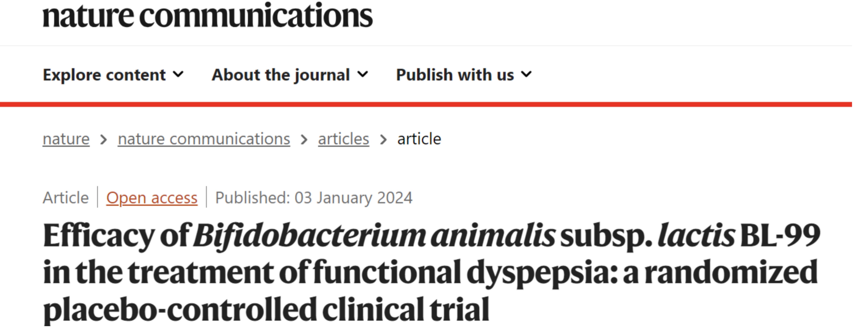Open the Open access link
868x328 pixels.
[152, 198]
